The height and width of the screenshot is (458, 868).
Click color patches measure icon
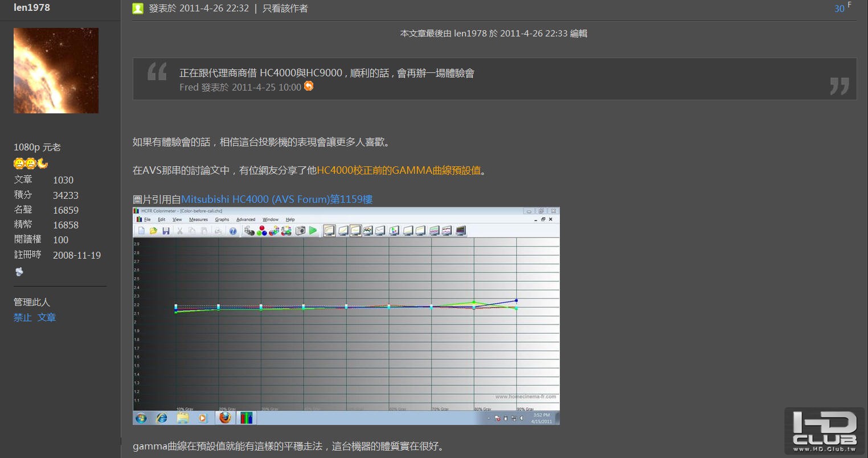point(286,231)
